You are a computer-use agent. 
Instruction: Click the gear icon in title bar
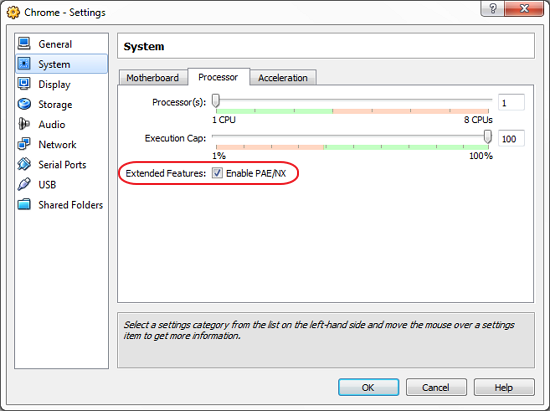click(13, 13)
